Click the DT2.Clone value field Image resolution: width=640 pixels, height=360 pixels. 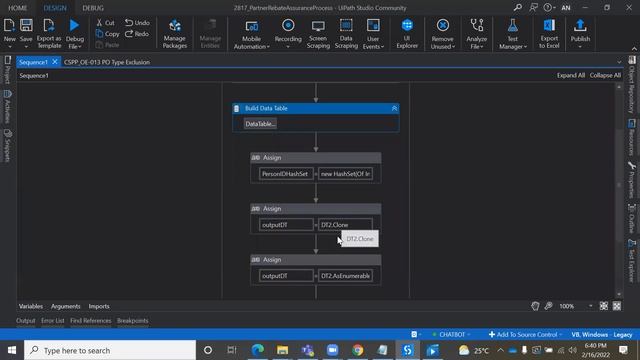(x=345, y=225)
